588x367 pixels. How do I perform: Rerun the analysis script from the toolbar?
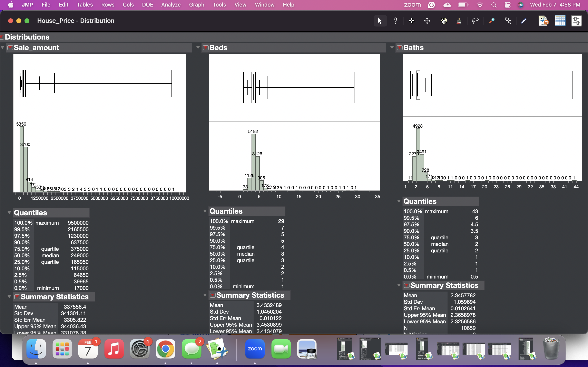coord(543,21)
